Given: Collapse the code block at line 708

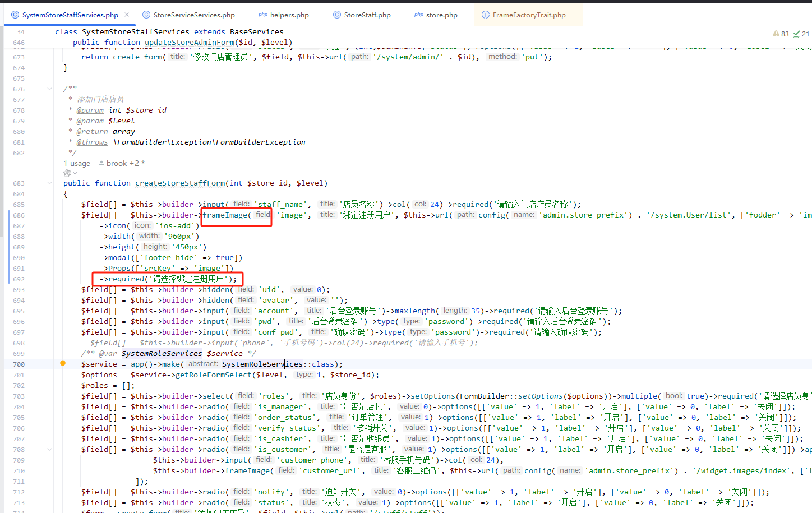Looking at the screenshot, I should [x=49, y=450].
